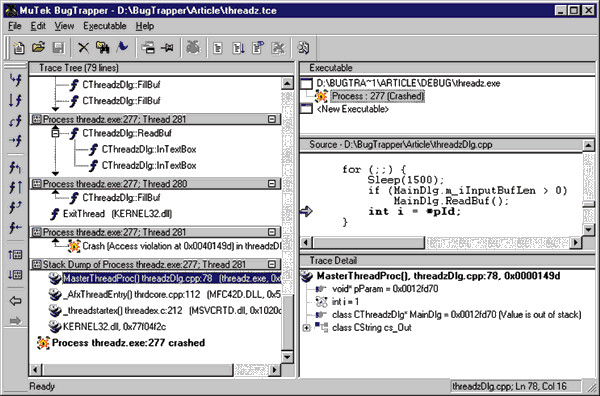Click the class CThreadzDlg* MainDlg detail line
This screenshot has width=600, height=396.
[457, 315]
